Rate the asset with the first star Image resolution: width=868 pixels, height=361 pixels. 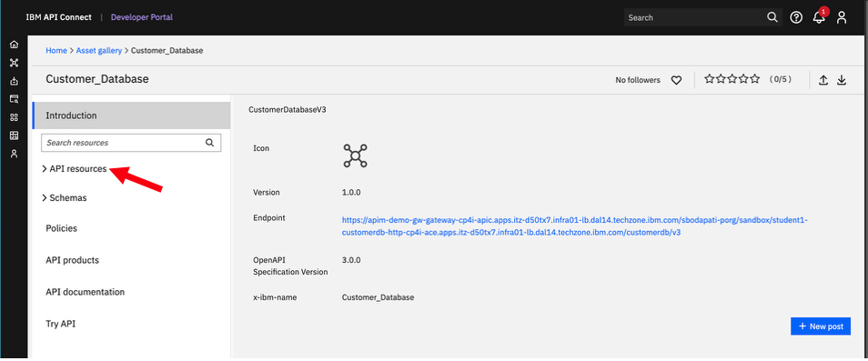709,79
